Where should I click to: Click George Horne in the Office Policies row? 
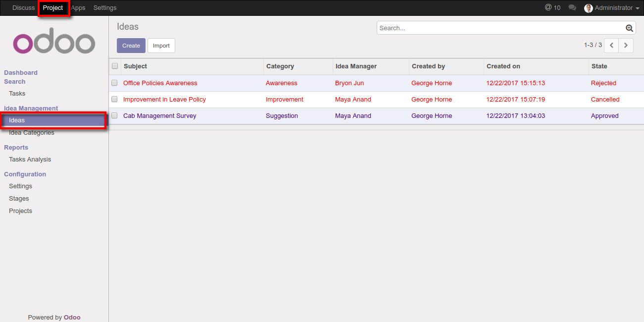432,83
